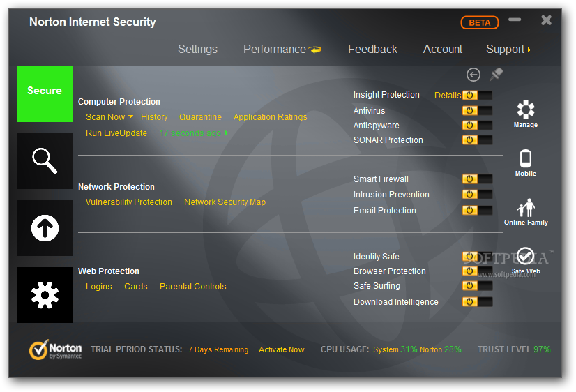The image size is (576, 392).
Task: Expand the LiveUpdate time-ago arrow
Action: pos(227,133)
